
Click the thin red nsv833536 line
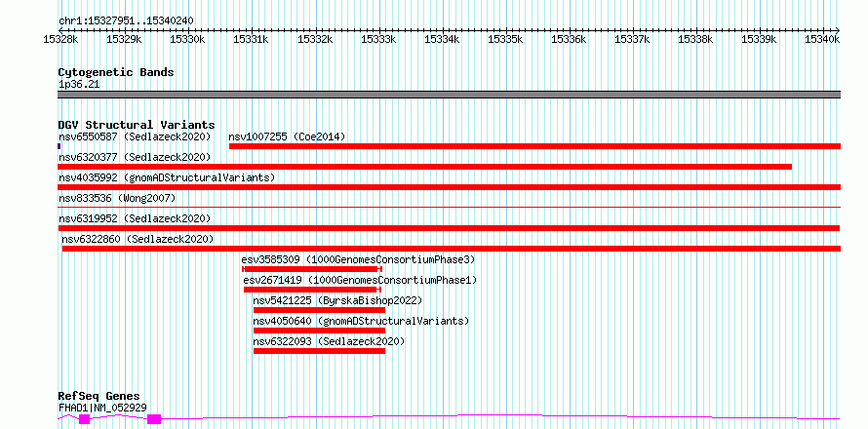coord(449,207)
